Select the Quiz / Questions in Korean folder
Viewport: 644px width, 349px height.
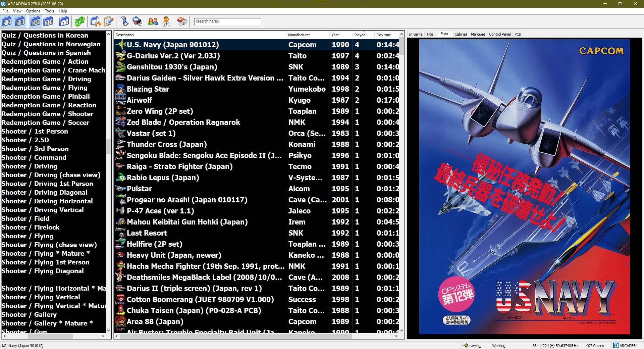[x=45, y=35]
